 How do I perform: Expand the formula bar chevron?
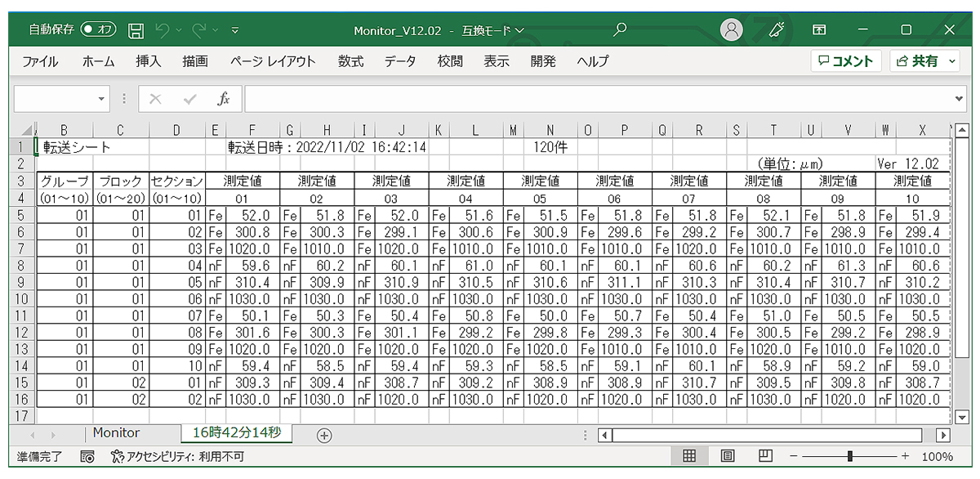[x=960, y=99]
